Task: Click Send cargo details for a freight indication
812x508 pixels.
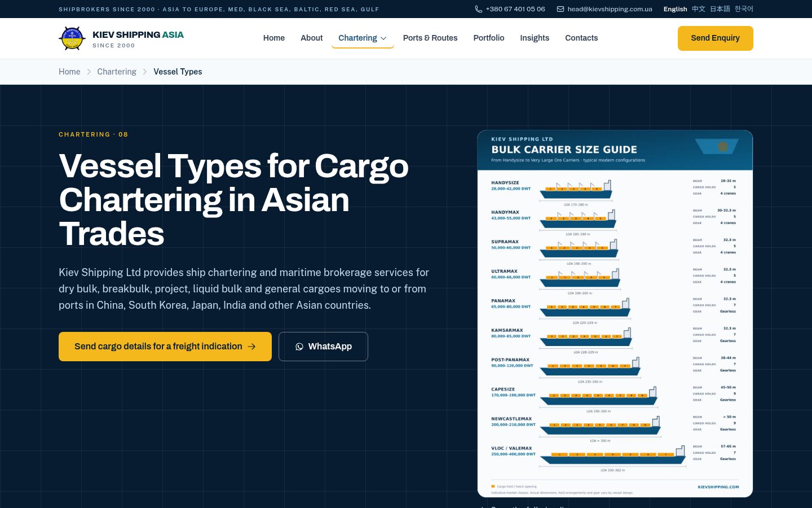Action: (165, 347)
